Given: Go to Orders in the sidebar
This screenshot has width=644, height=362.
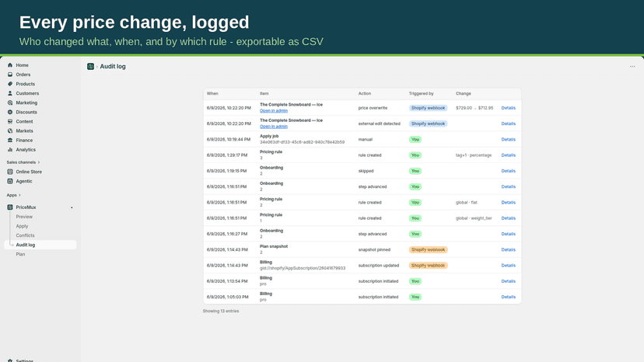Looking at the screenshot, I should coord(23,75).
